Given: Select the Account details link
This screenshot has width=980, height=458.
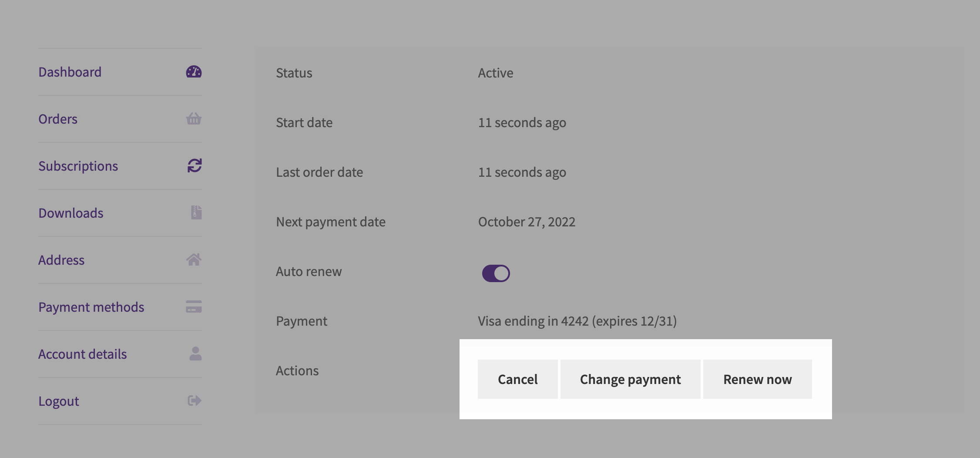Looking at the screenshot, I should pyautogui.click(x=82, y=354).
